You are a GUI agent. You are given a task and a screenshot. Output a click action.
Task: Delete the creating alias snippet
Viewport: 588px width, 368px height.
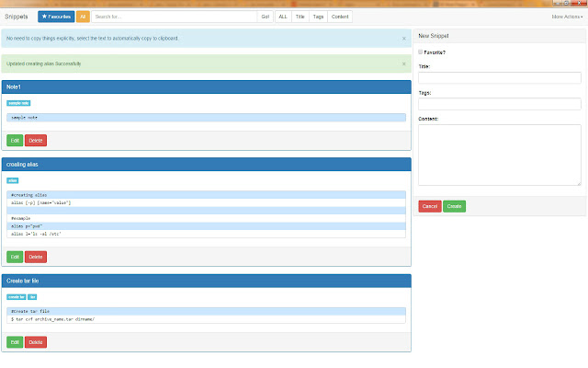pos(36,257)
